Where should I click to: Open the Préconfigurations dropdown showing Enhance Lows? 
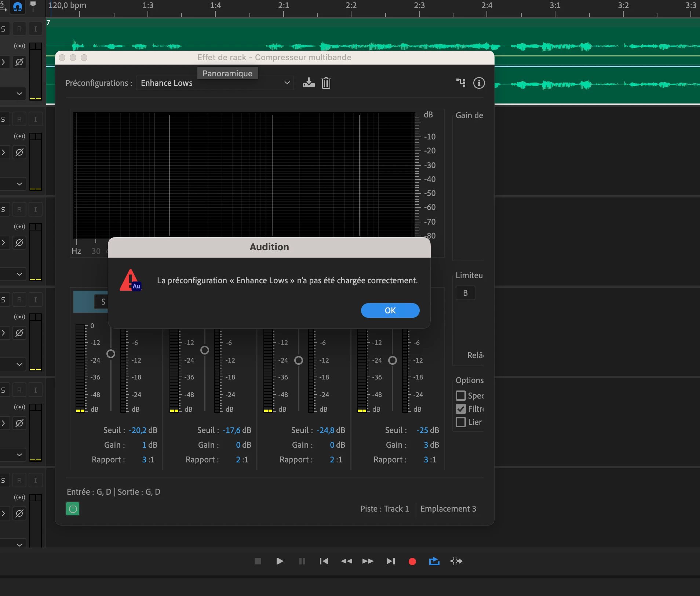215,83
